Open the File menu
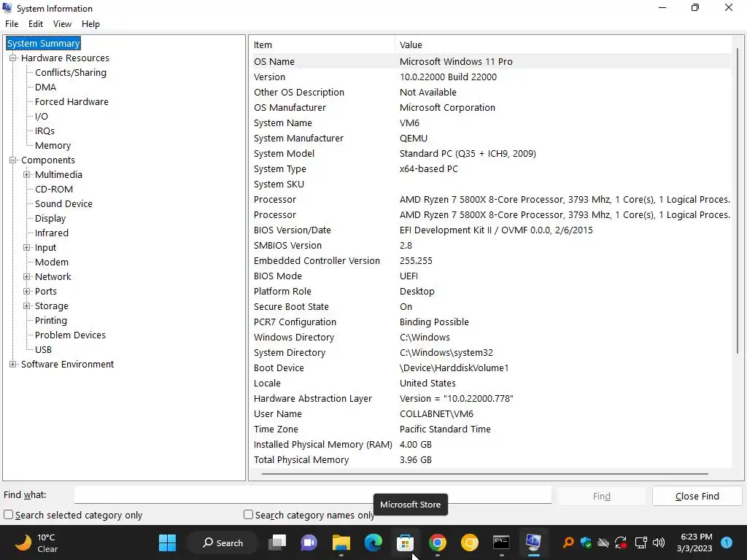Image resolution: width=747 pixels, height=560 pixels. 12,24
